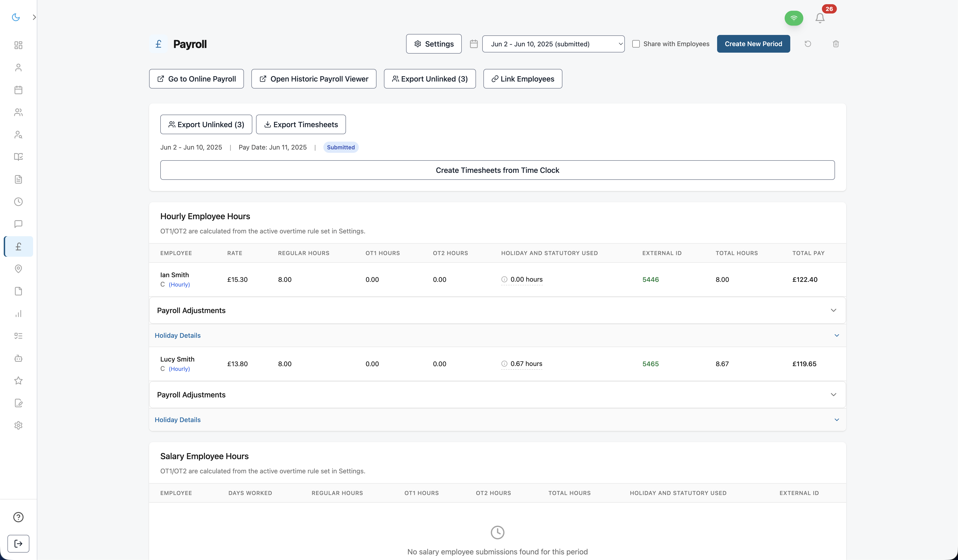
Task: Click the refresh period icon
Action: (x=808, y=44)
